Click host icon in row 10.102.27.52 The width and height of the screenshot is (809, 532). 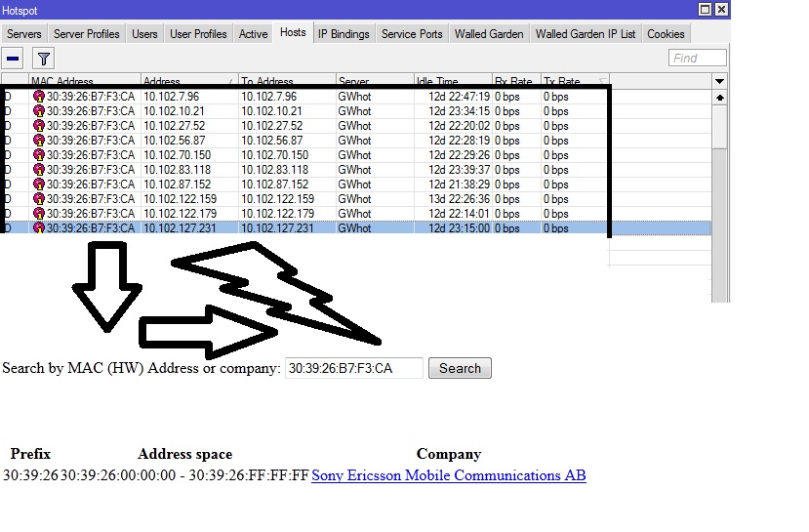coord(39,125)
